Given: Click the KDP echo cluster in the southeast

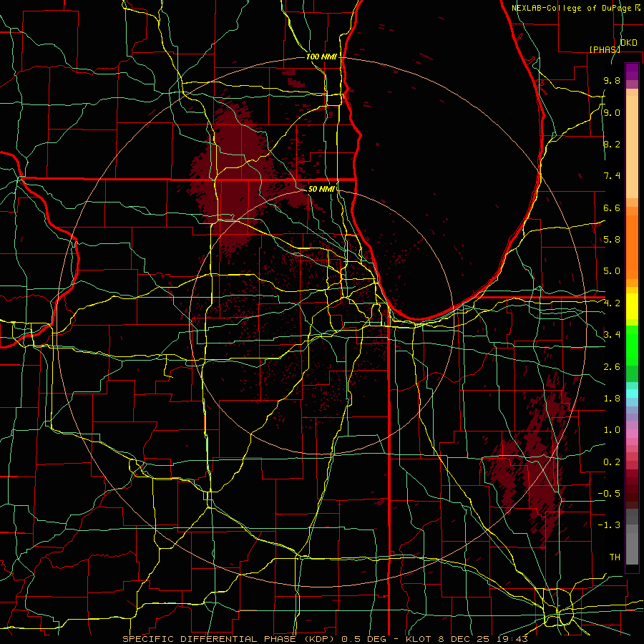Looking at the screenshot, I should click(530, 468).
